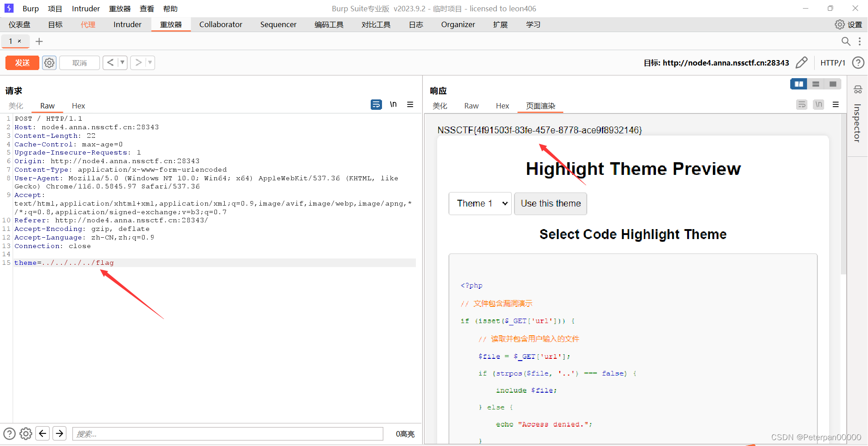Jump to the previous search match
This screenshot has height=446, width=868.
(x=42, y=434)
